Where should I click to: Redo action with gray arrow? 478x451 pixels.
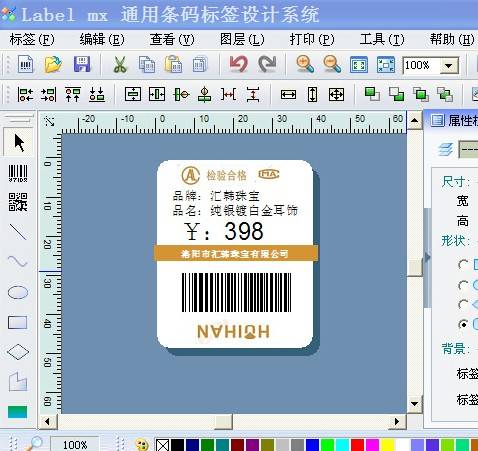click(267, 64)
